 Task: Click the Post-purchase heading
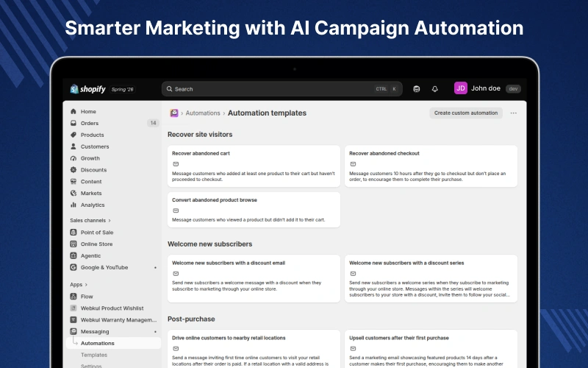pos(191,319)
